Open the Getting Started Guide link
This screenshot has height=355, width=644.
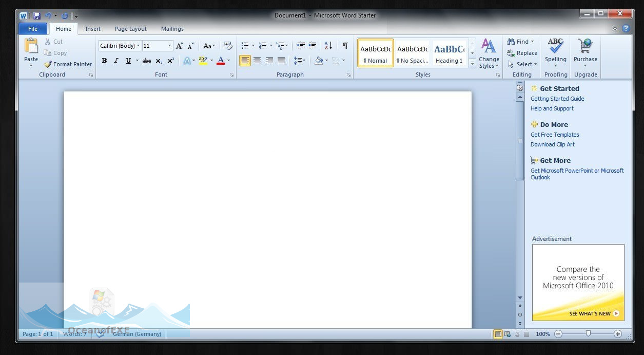pos(557,98)
